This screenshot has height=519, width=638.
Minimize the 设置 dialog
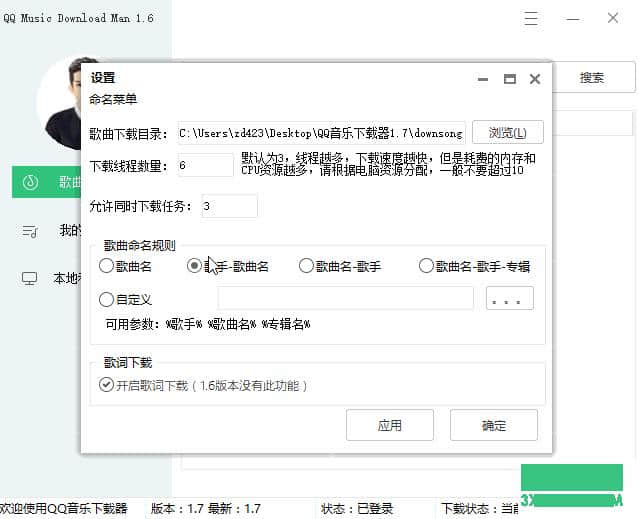483,79
